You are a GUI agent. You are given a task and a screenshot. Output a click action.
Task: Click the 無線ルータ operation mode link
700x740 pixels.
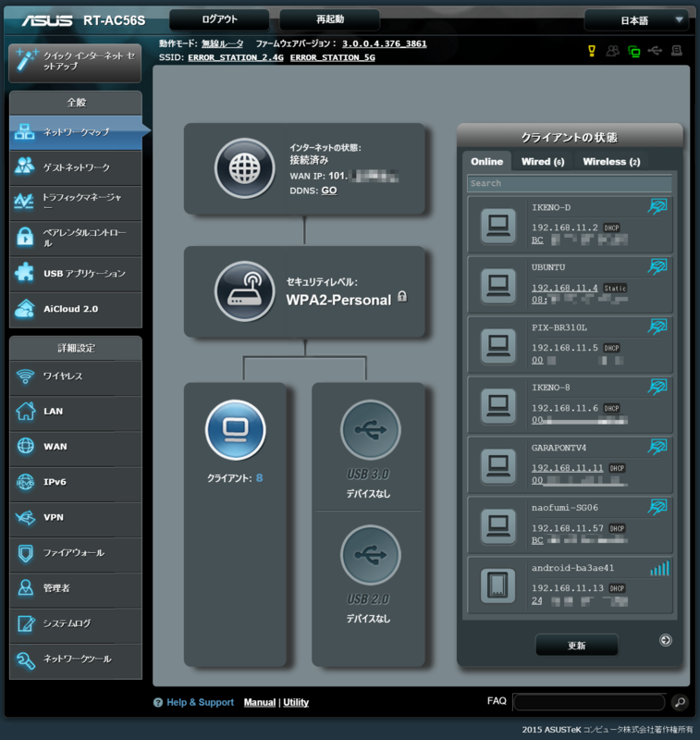click(x=222, y=43)
